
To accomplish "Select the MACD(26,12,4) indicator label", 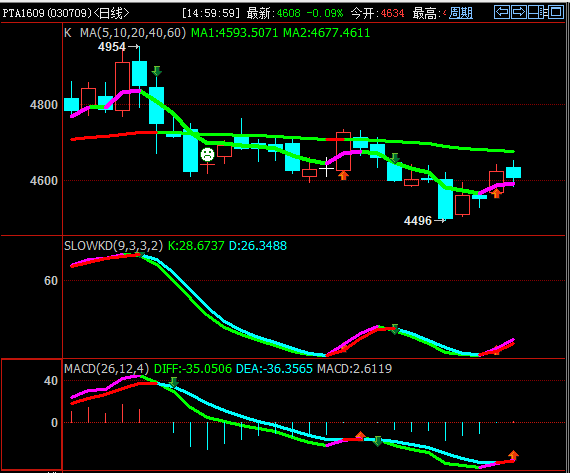I will tap(107, 369).
